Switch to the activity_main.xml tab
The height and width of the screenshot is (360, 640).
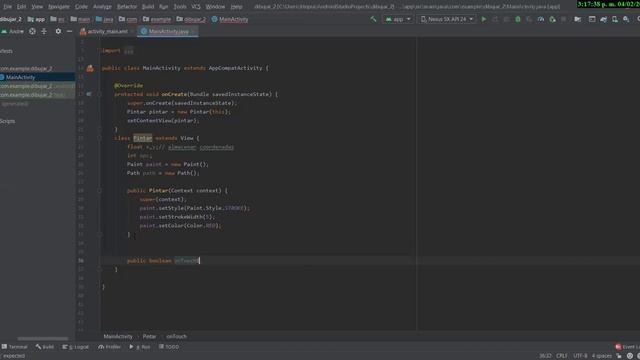tap(107, 31)
